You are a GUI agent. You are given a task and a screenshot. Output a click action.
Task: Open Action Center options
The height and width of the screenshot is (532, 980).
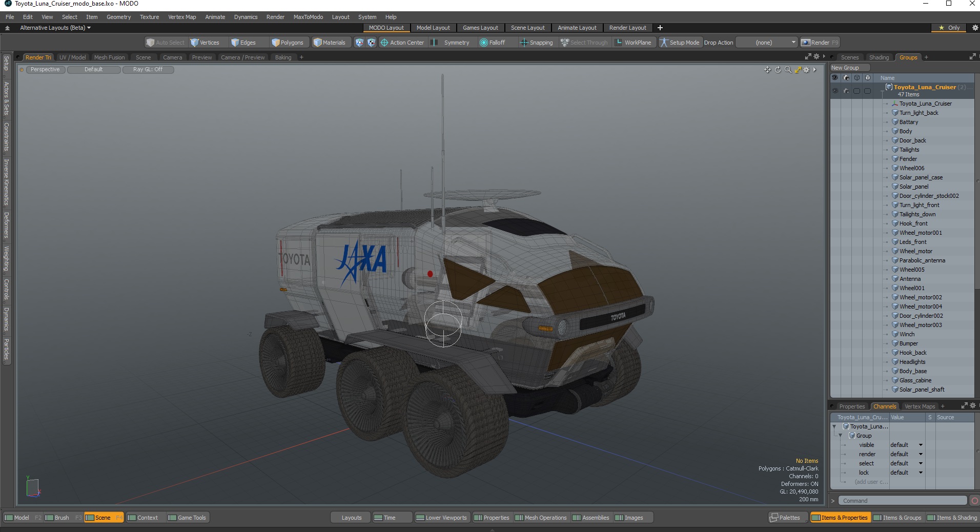click(x=402, y=43)
